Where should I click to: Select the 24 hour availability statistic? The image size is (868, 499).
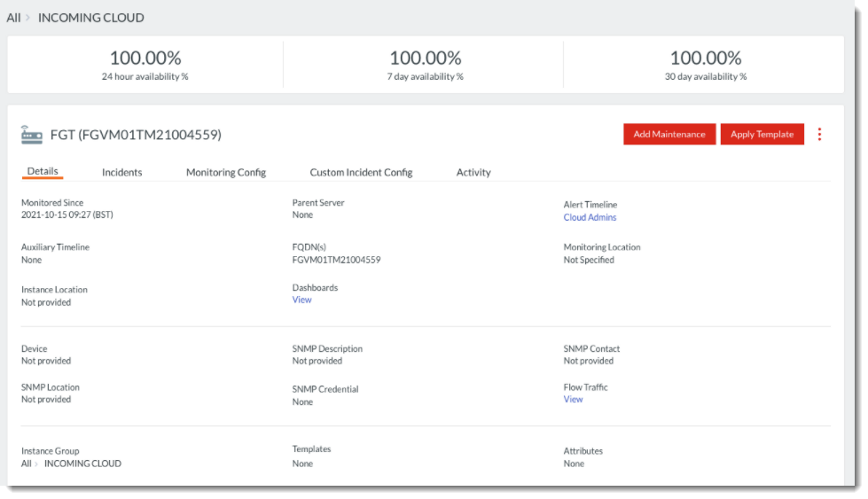tap(145, 65)
